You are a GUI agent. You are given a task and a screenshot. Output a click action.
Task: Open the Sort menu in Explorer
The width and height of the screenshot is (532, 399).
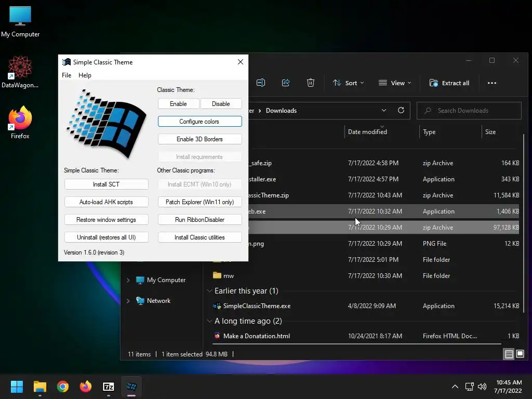click(x=349, y=83)
